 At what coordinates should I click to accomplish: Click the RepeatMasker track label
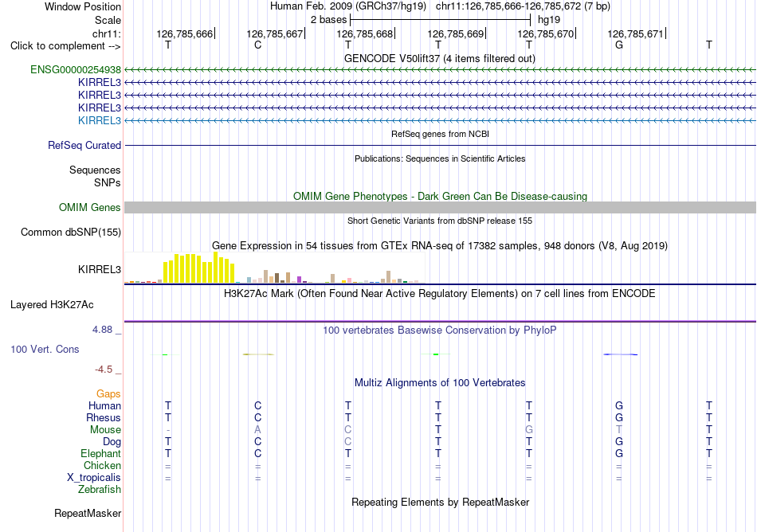coord(88,513)
